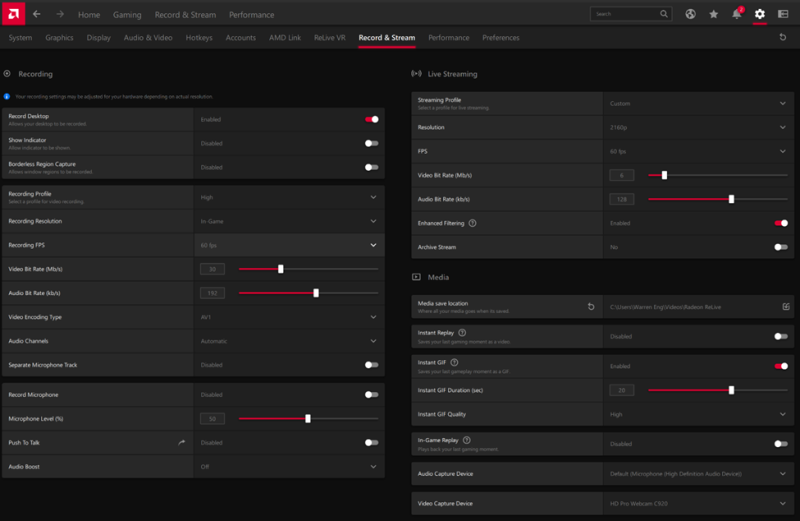Open the Video Encoding Type dropdown
This screenshot has height=521, width=800.
tap(373, 317)
